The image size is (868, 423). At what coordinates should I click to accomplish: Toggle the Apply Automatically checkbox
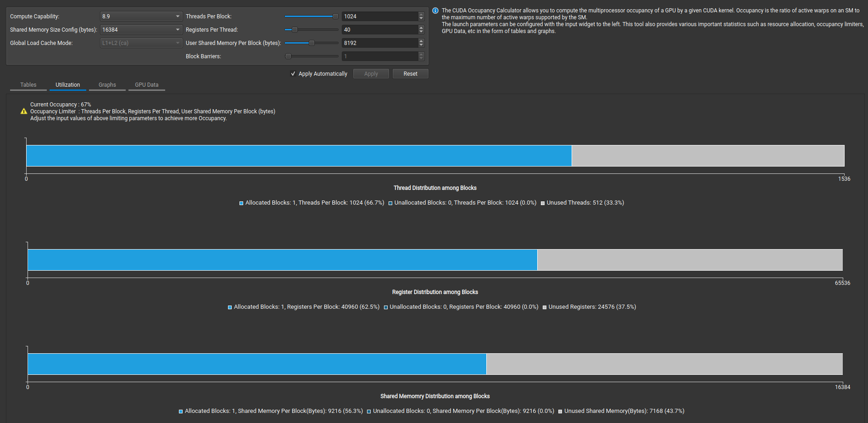coord(293,74)
